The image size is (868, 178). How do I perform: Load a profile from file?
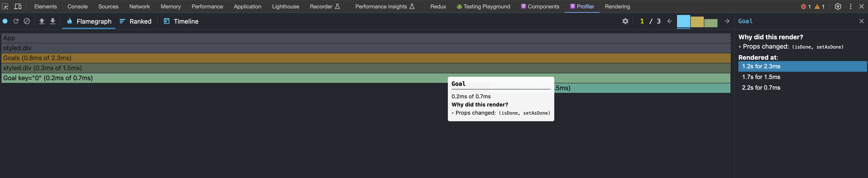coord(41,21)
